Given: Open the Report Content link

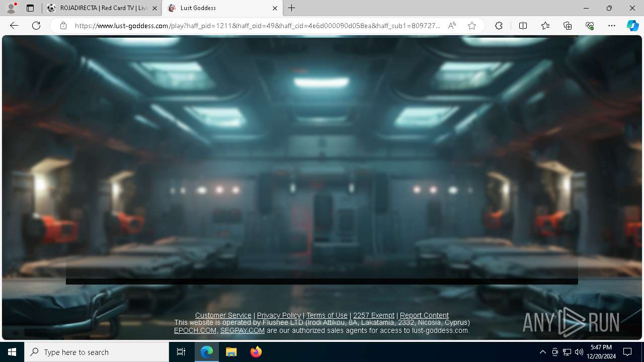Looking at the screenshot, I should (424, 315).
